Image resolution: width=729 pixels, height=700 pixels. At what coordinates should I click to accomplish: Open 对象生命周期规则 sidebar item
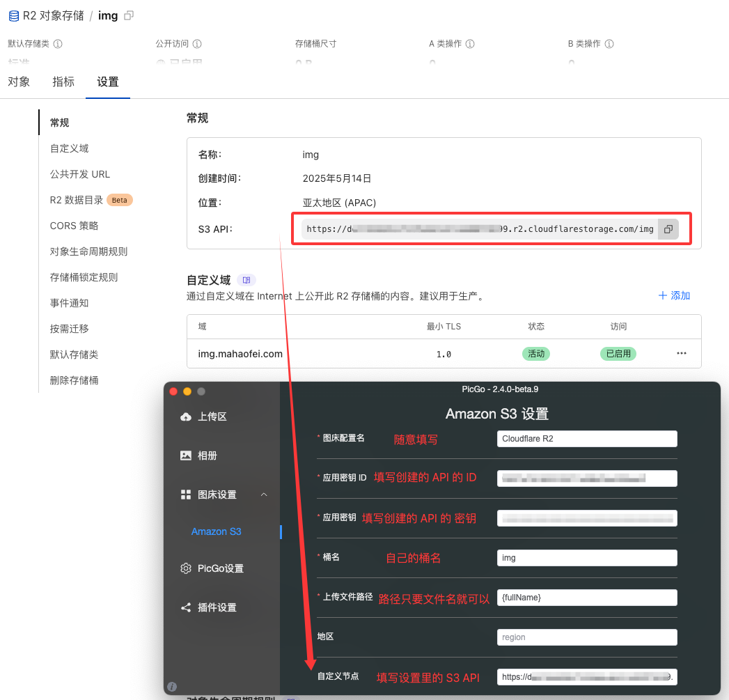89,251
